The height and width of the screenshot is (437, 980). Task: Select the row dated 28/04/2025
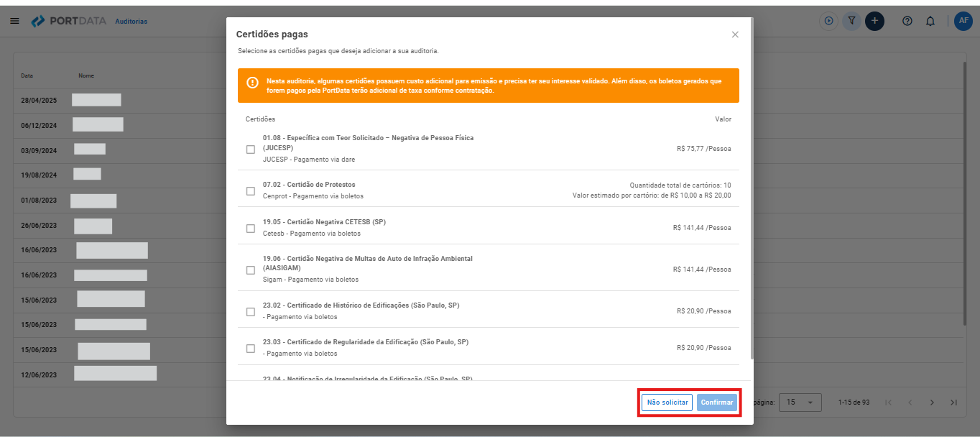coord(489,100)
